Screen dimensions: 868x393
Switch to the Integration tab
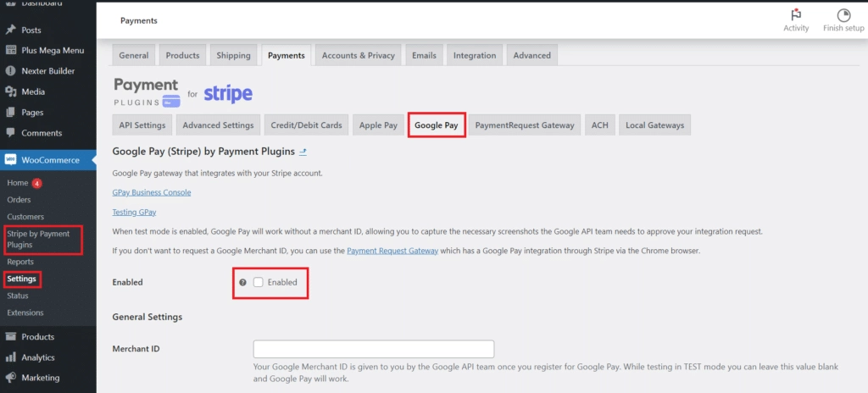coord(475,55)
